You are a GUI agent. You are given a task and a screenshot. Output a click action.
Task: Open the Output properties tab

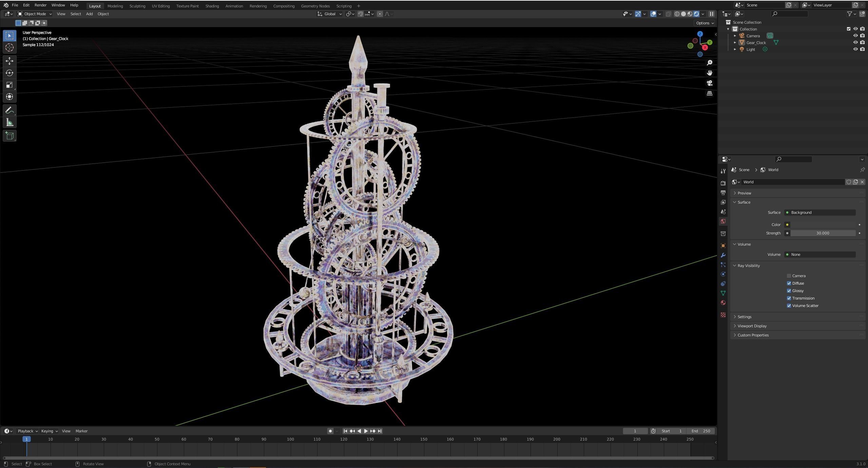[723, 192]
